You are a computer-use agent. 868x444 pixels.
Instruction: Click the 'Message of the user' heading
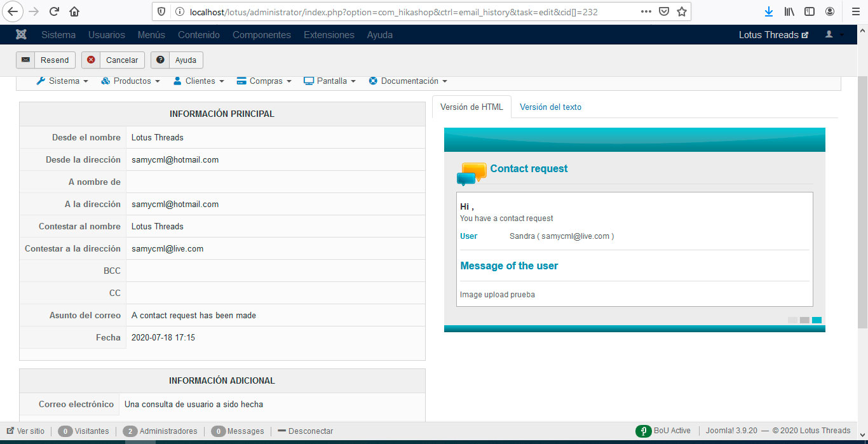[509, 266]
